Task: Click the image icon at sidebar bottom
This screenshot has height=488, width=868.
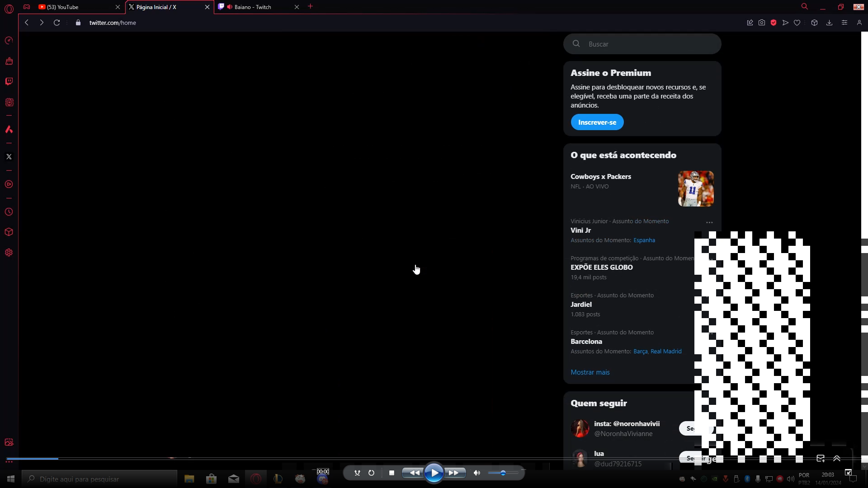Action: (x=9, y=442)
